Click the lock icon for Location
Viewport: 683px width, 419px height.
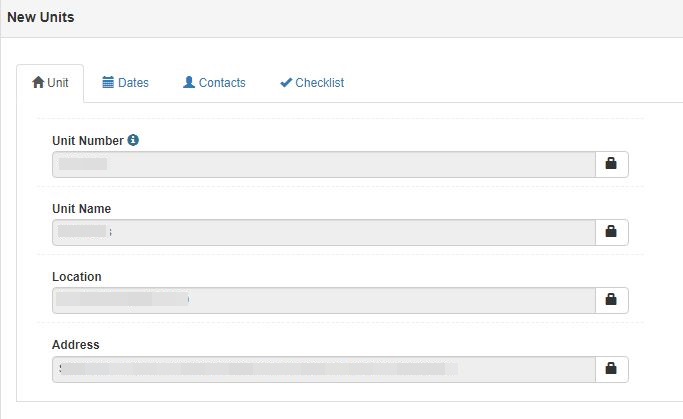point(611,299)
